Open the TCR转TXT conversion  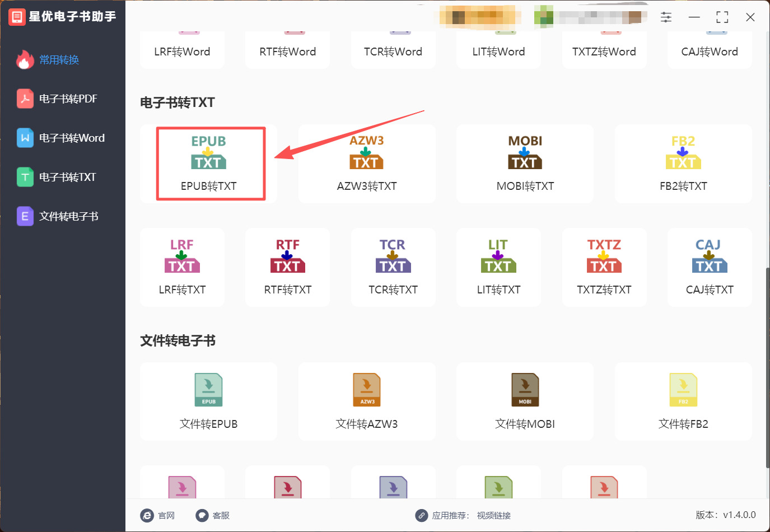coord(393,267)
